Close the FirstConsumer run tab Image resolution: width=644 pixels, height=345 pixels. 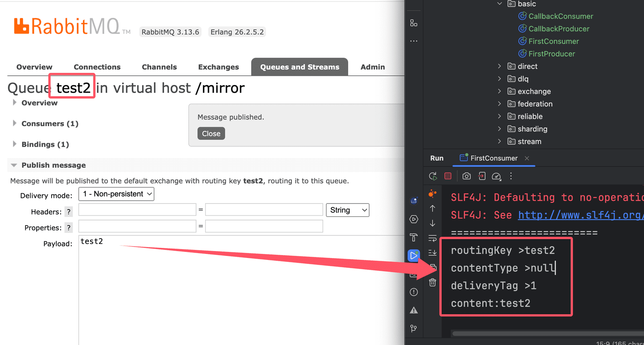tap(527, 158)
